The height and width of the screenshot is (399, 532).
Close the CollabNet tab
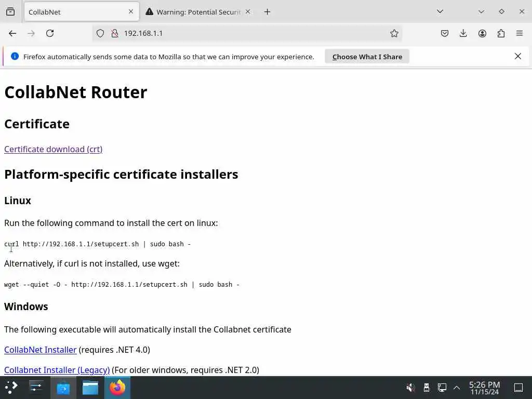coord(131,11)
